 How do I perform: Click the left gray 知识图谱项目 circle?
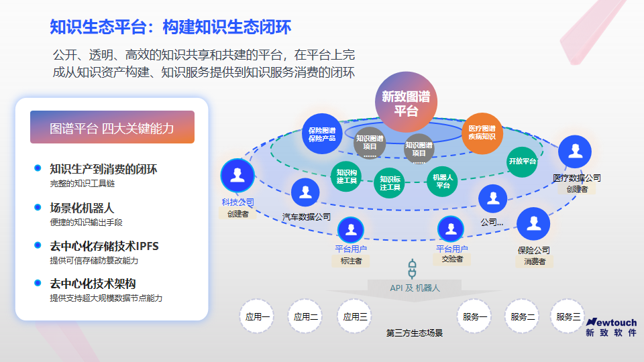pos(369,143)
